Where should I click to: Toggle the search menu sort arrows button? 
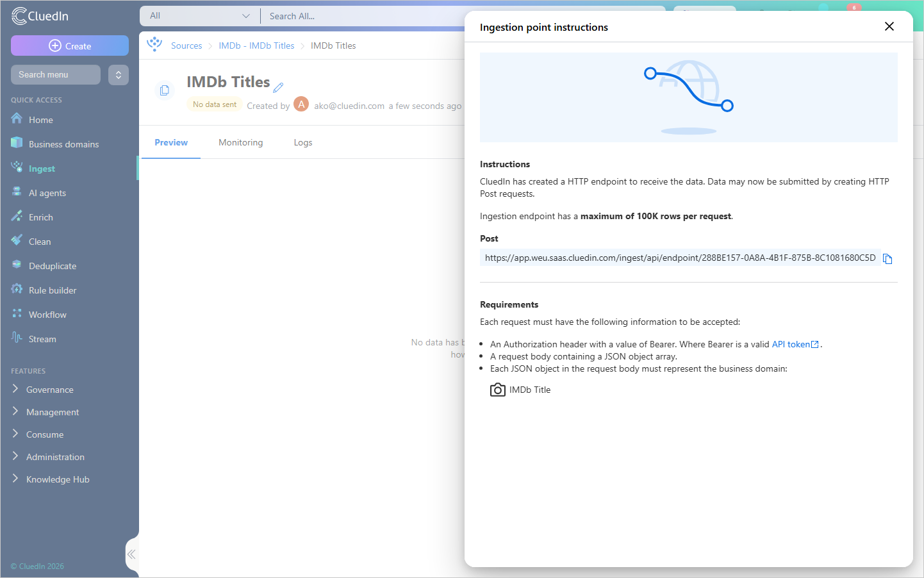[119, 75]
